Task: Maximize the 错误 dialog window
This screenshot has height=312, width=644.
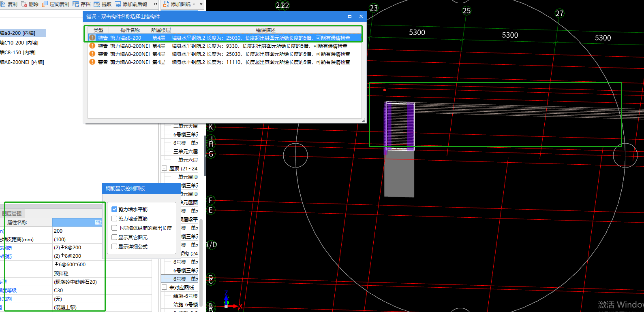Action: tap(350, 17)
